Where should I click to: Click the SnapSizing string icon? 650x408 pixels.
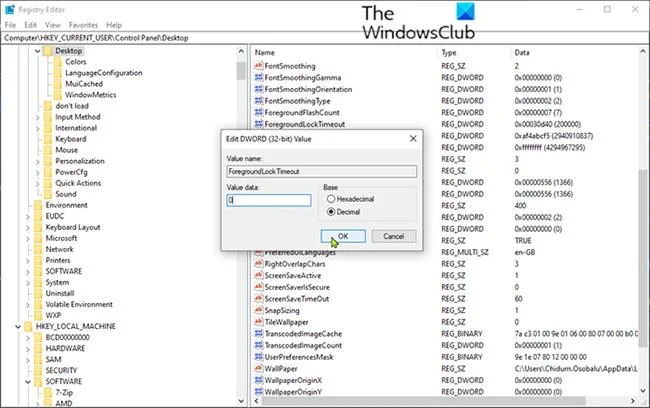point(259,310)
